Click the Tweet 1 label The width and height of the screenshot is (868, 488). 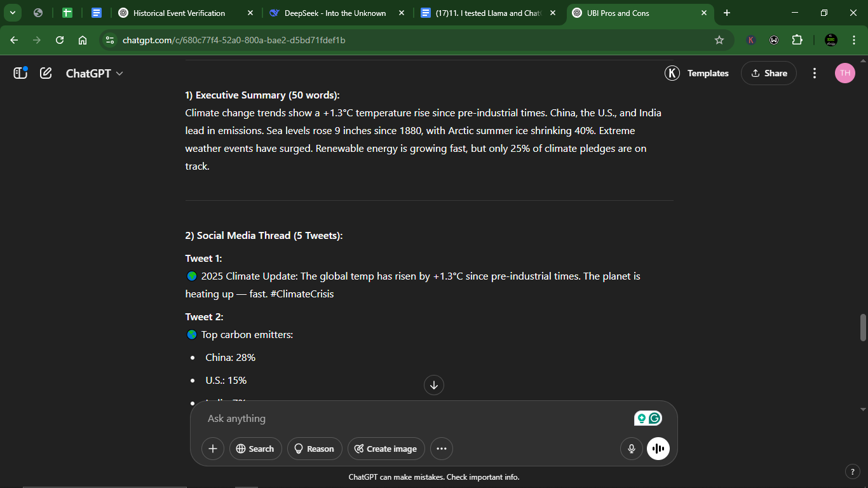pyautogui.click(x=203, y=259)
